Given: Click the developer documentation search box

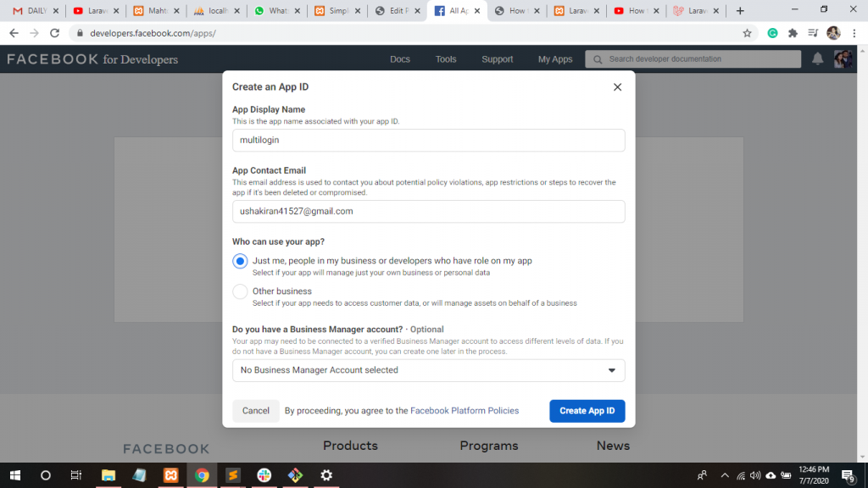Looking at the screenshot, I should point(693,59).
